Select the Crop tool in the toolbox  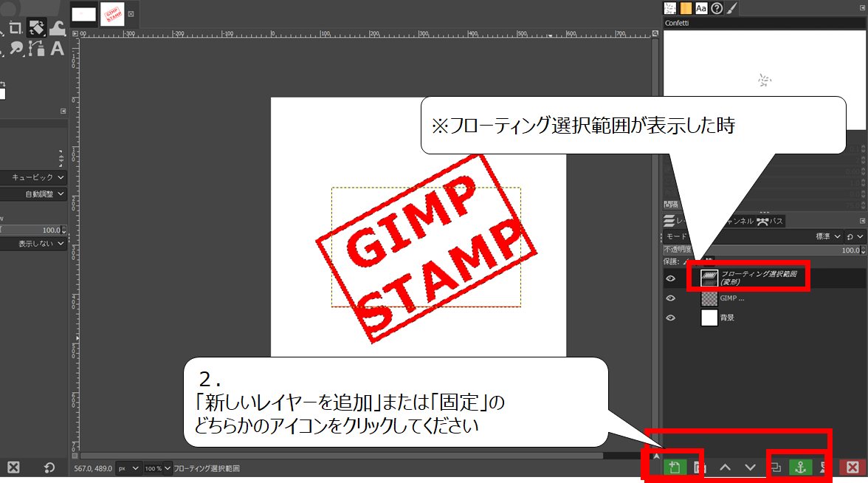tap(15, 28)
